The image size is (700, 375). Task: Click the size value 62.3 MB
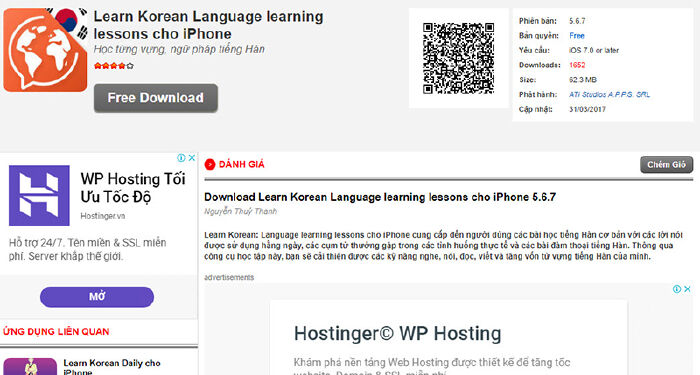pyautogui.click(x=583, y=80)
